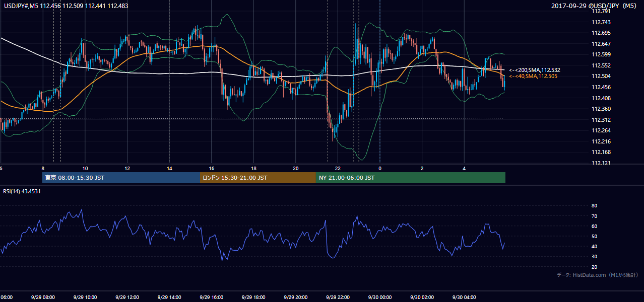This screenshot has height=302, width=644.
Task: Click hour tick 0 under the price chart
Action: 380,168
